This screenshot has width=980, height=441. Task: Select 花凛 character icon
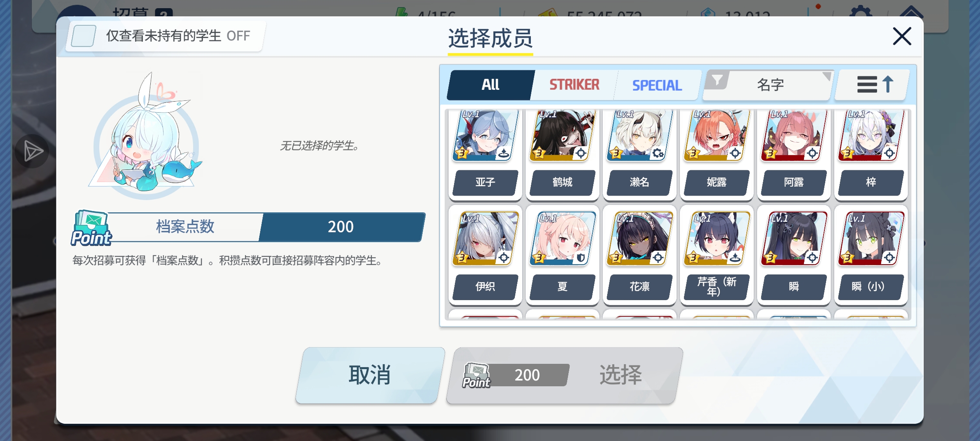coord(639,239)
